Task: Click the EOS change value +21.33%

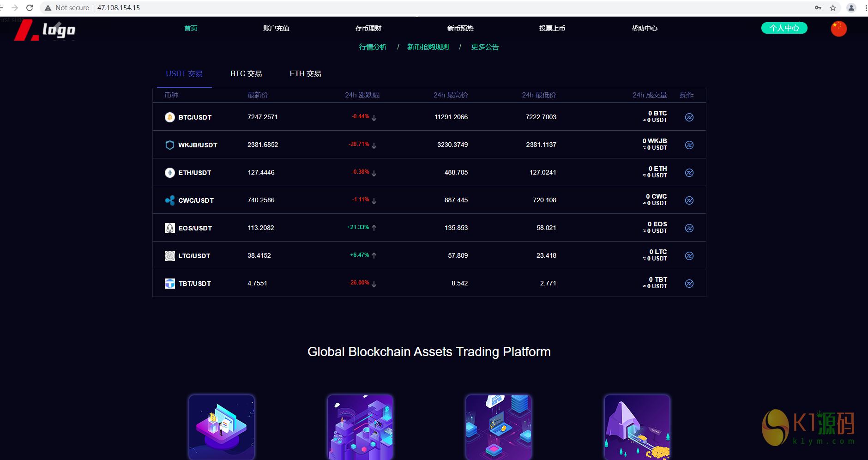Action: [358, 227]
